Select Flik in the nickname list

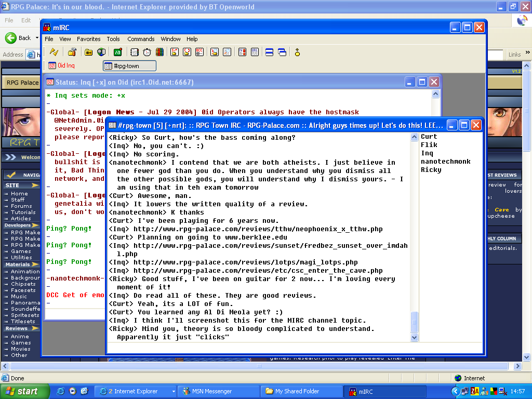pyautogui.click(x=429, y=145)
